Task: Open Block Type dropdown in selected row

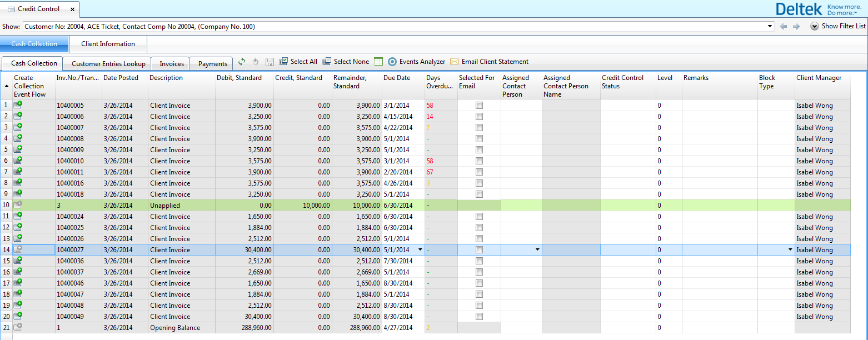Action: (790, 250)
